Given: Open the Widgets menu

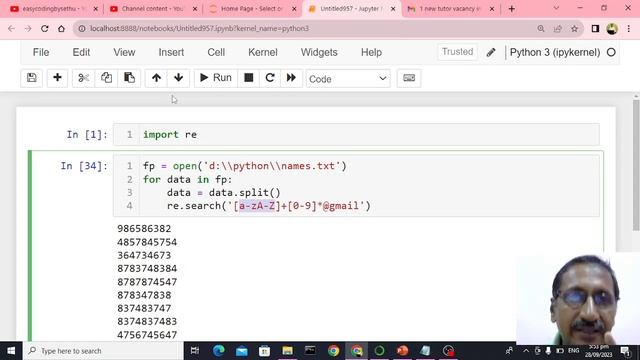Looking at the screenshot, I should [319, 52].
